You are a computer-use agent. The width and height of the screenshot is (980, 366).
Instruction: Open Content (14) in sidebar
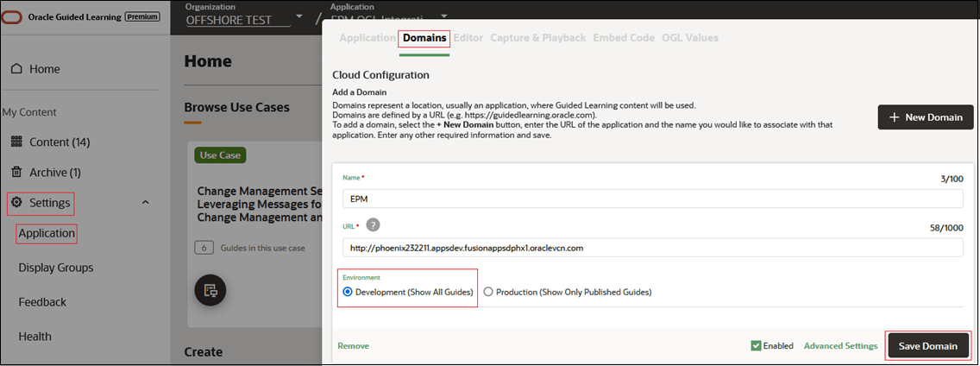(60, 142)
